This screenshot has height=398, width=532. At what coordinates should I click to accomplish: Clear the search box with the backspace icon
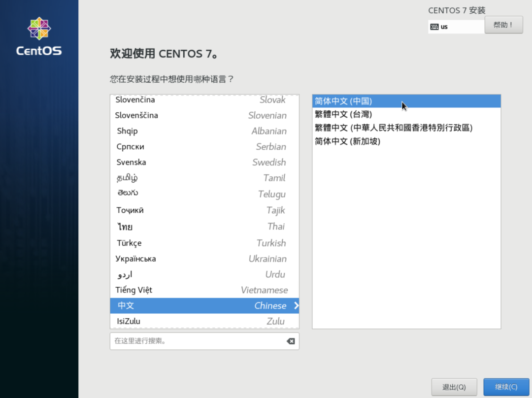coord(291,341)
